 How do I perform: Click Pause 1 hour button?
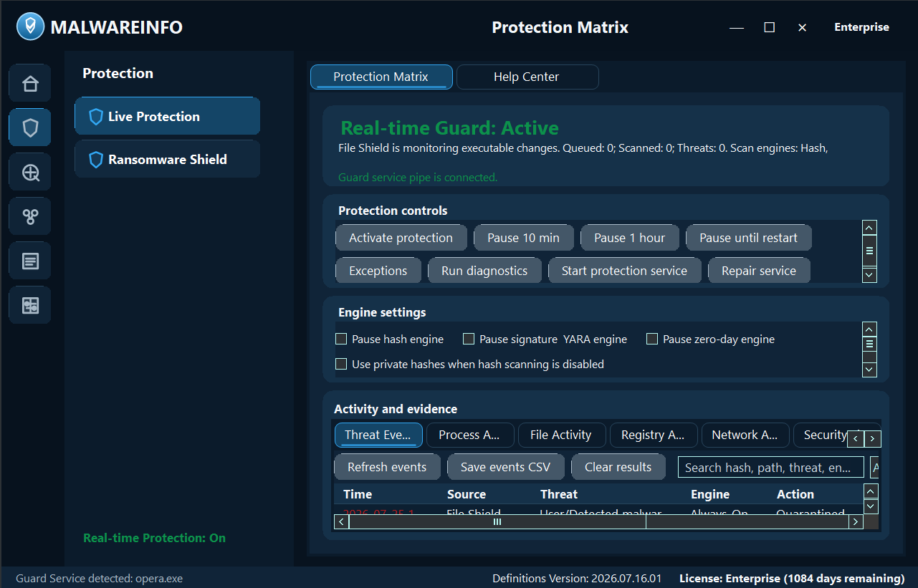pyautogui.click(x=630, y=238)
